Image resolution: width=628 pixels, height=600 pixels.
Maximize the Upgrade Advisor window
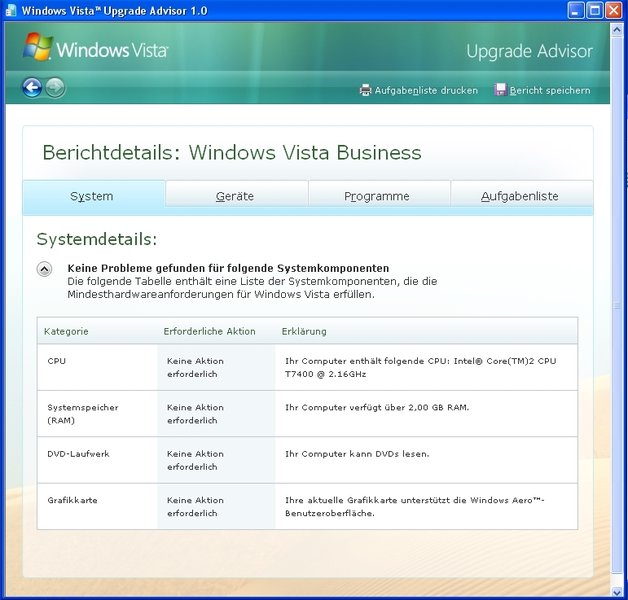coord(594,10)
